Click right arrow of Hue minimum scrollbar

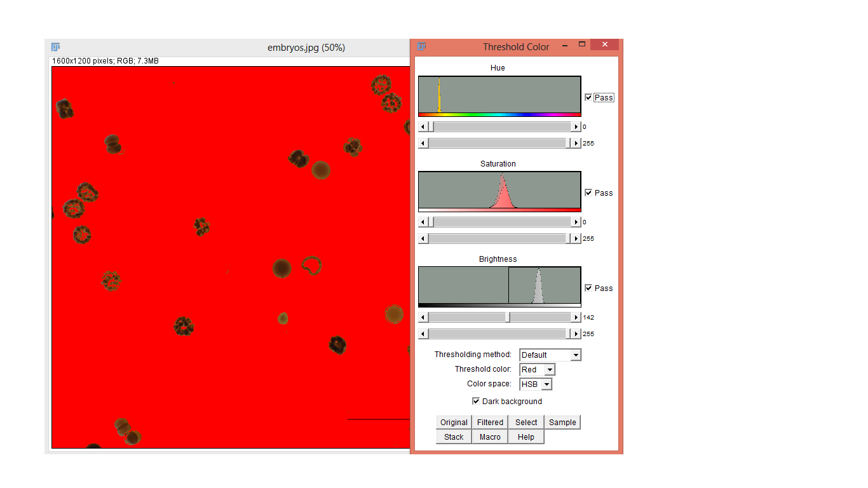(x=576, y=126)
